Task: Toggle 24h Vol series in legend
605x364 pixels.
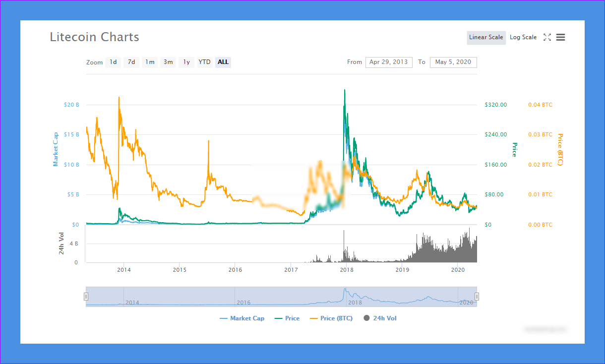Action: click(380, 318)
